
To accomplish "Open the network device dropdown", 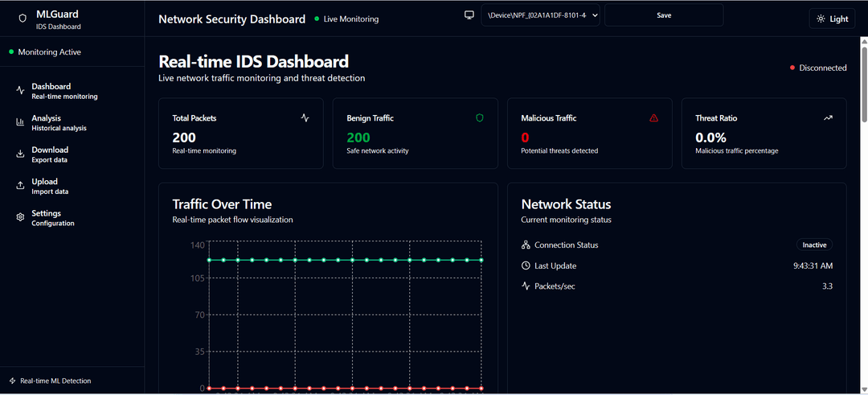I will [540, 15].
